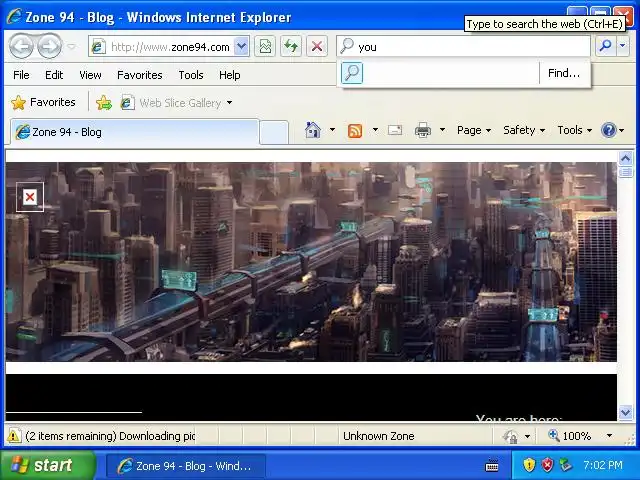
Task: Click the vertical scrollbar up arrow
Action: coord(626,158)
